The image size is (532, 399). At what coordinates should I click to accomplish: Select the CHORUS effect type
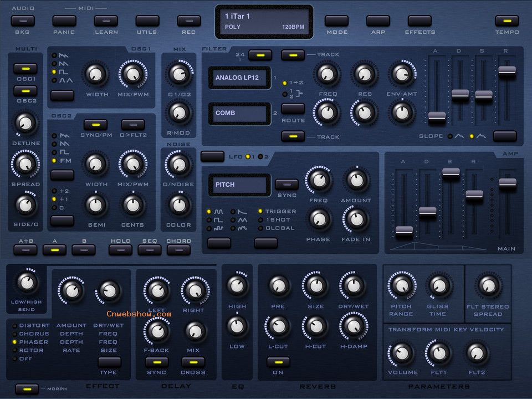pyautogui.click(x=15, y=334)
